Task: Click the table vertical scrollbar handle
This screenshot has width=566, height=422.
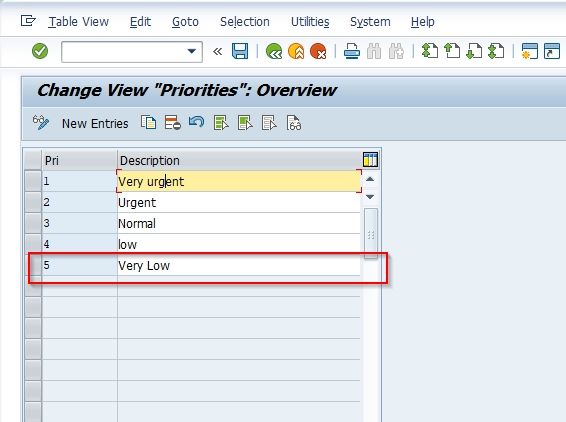Action: [x=371, y=234]
